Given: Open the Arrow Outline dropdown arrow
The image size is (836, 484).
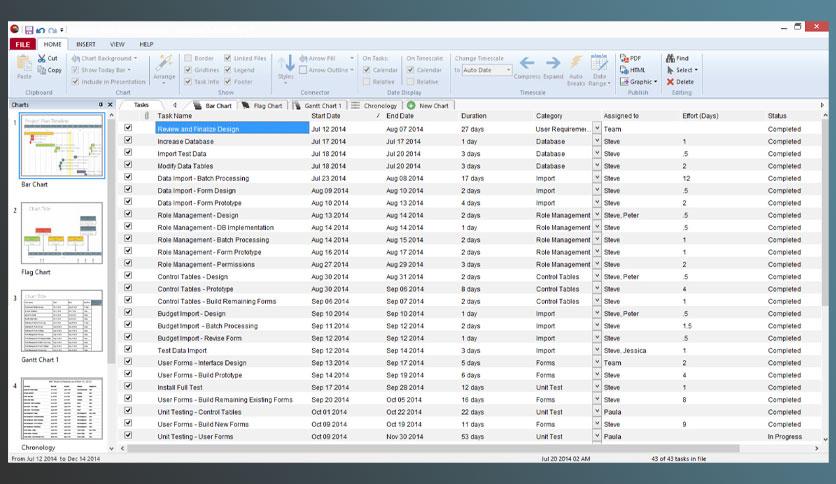Looking at the screenshot, I should coord(352,70).
